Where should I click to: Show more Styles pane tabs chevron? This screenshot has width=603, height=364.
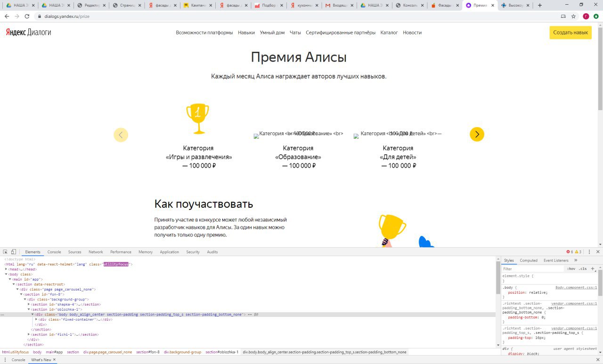(x=576, y=260)
